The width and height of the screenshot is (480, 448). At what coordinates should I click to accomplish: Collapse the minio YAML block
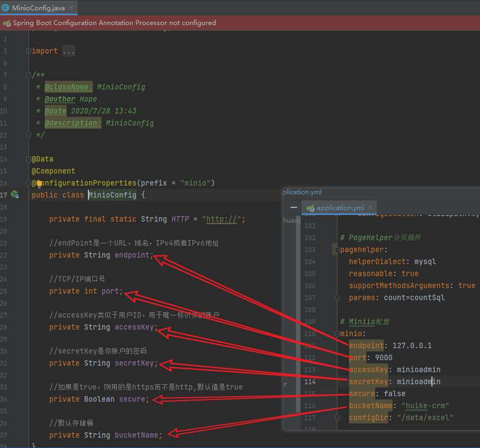[337, 333]
